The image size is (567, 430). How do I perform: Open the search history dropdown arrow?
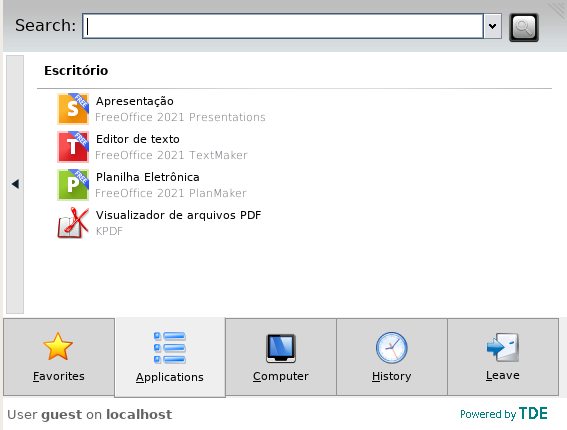pos(493,26)
